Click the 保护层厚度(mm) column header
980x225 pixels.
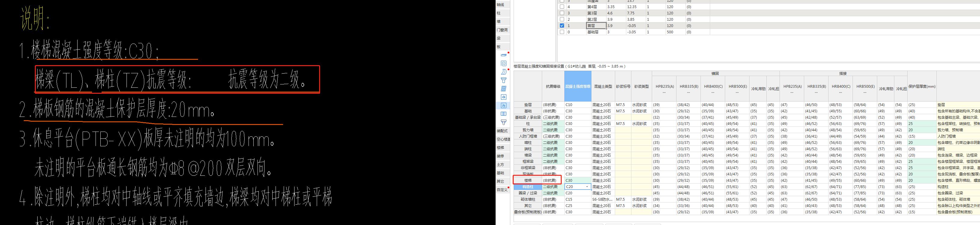pyautogui.click(x=922, y=86)
